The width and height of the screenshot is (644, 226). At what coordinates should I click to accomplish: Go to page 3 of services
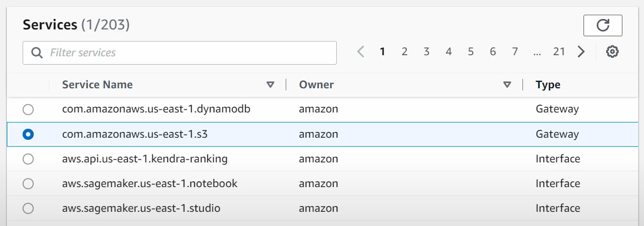tap(427, 52)
